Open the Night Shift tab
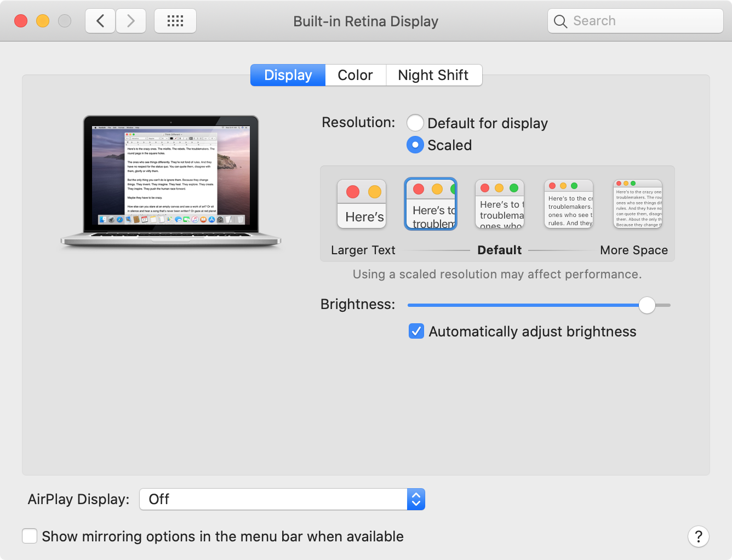 click(433, 75)
